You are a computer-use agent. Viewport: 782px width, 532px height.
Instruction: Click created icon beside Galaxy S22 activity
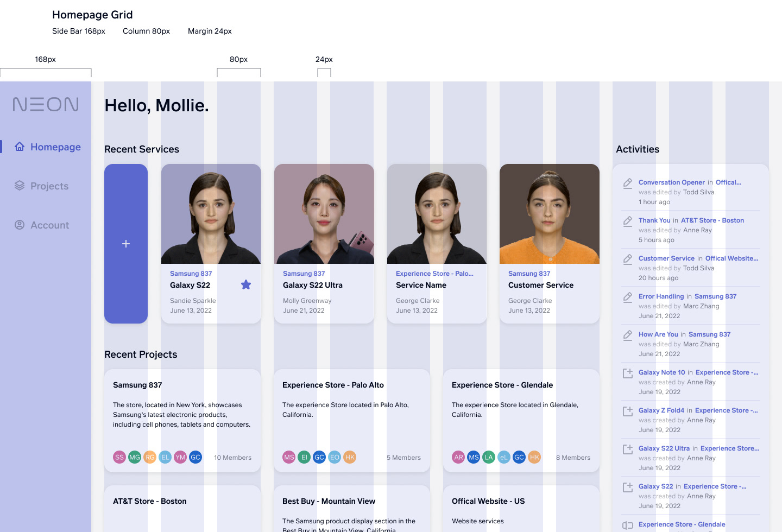point(628,487)
